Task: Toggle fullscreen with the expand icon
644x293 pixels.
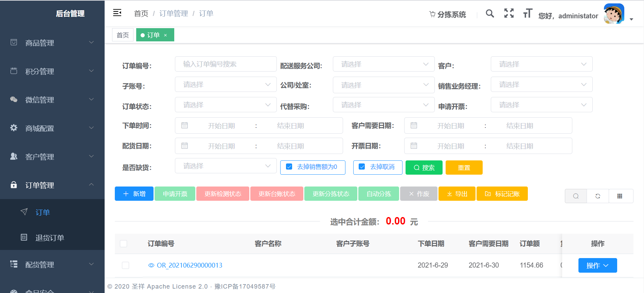Action: point(509,13)
